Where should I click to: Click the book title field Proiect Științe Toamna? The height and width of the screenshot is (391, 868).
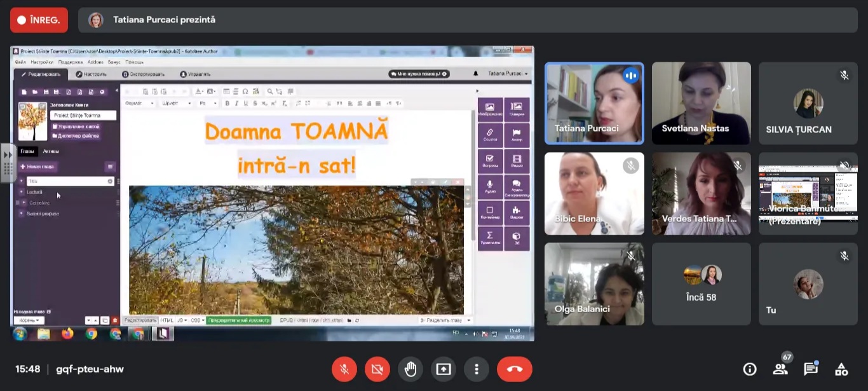(x=83, y=116)
